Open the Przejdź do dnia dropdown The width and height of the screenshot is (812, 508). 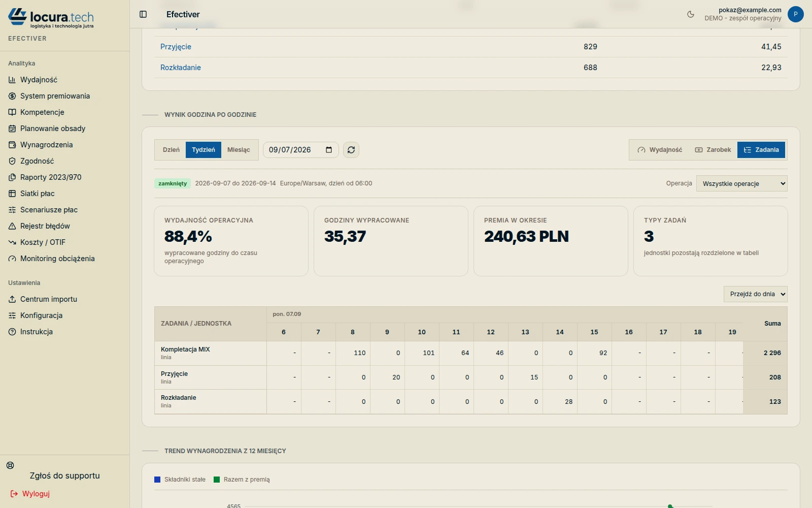[x=755, y=294]
